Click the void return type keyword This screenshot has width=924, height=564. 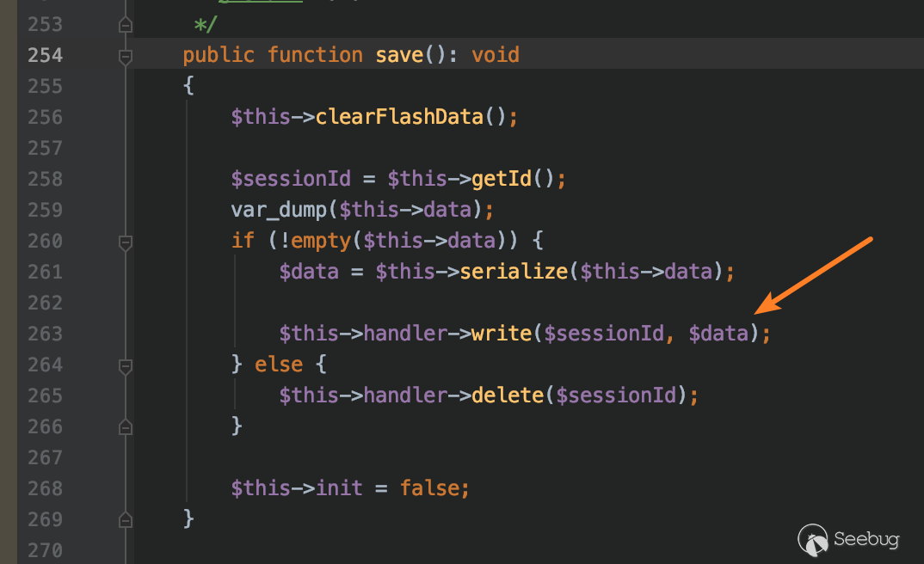[496, 55]
